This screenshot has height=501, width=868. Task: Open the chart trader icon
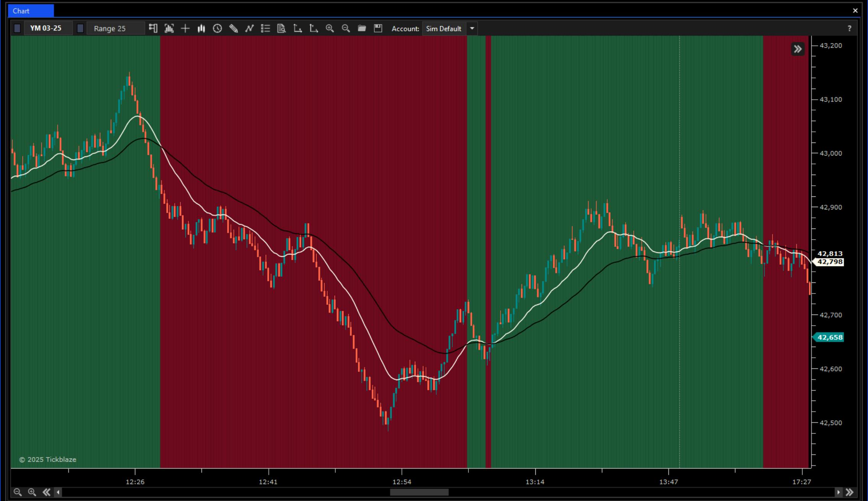pos(153,28)
